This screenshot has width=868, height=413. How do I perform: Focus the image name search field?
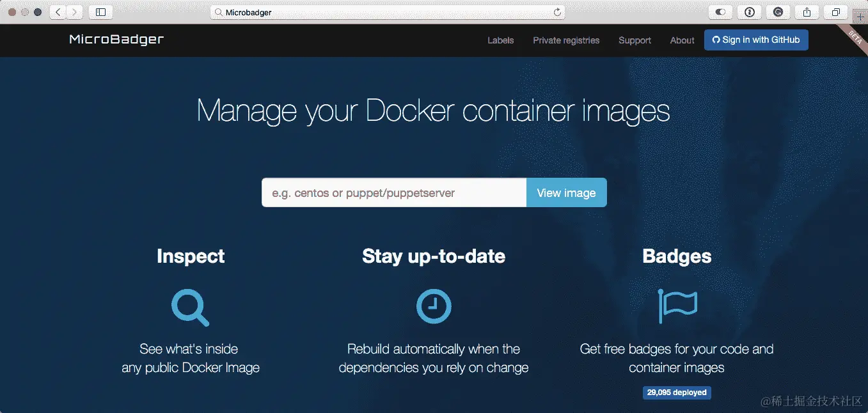coord(394,192)
